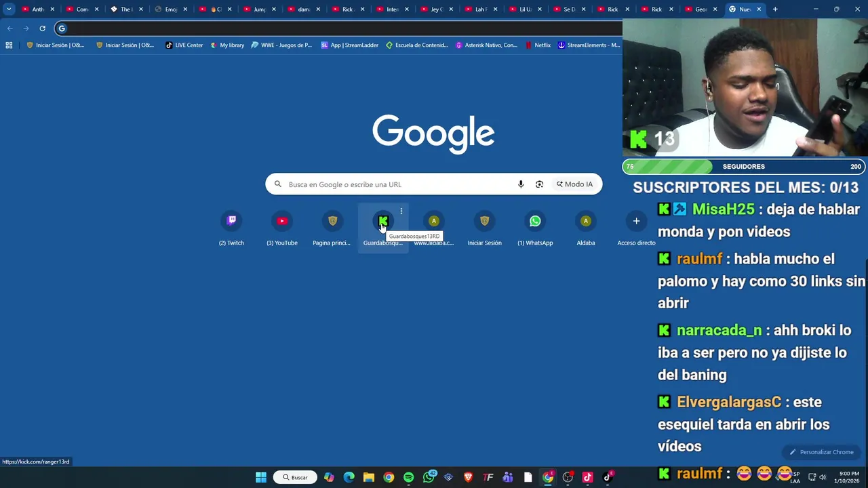This screenshot has height=488, width=868.
Task: Open OBS Studio from the taskbar
Action: pos(568,477)
